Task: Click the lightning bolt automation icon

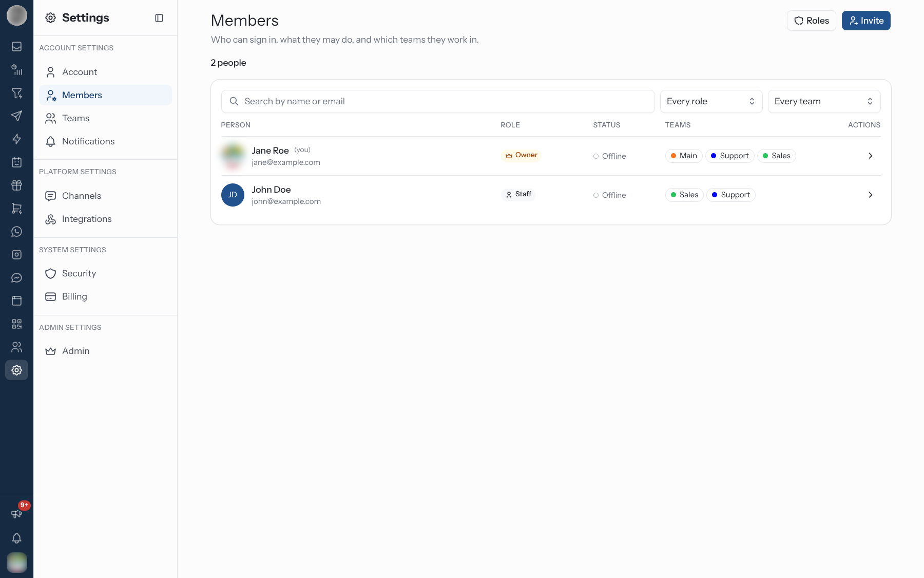Action: [16, 139]
